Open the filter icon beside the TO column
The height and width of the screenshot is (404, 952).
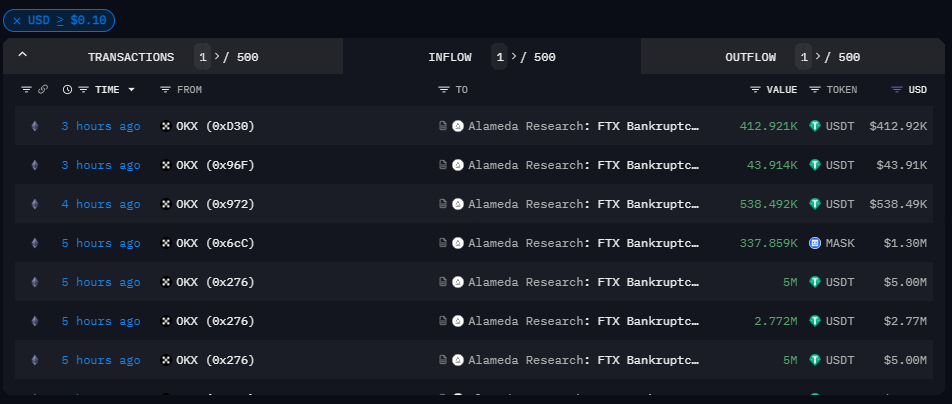(443, 90)
